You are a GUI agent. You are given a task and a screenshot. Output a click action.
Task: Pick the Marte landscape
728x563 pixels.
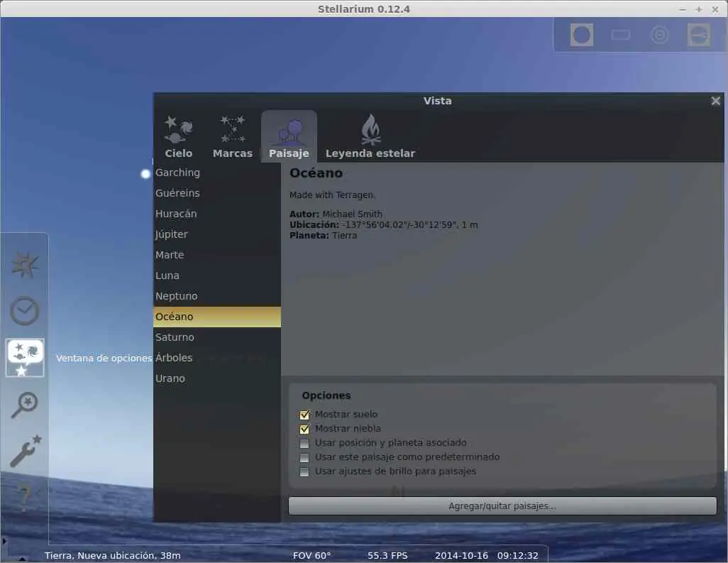click(217, 255)
